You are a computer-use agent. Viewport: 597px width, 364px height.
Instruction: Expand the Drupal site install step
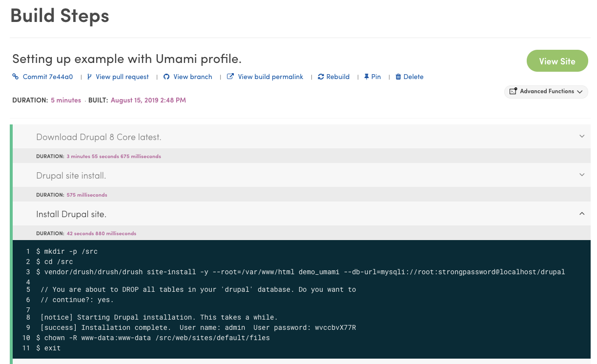[581, 174]
